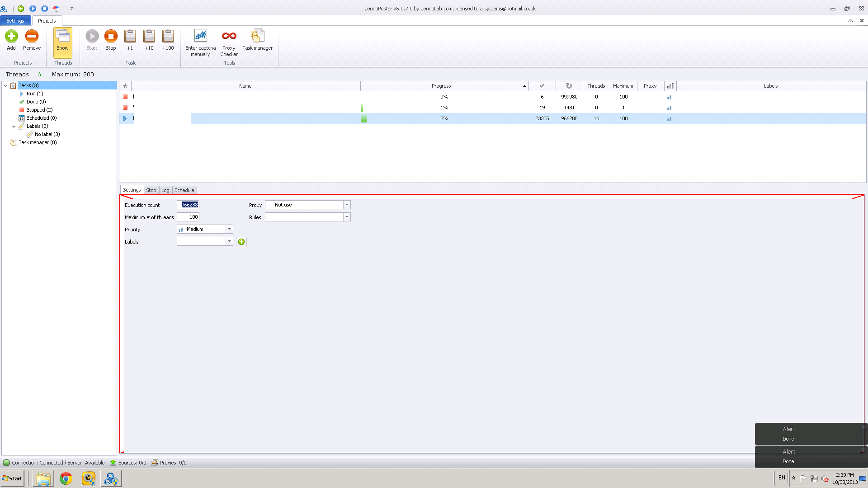Click the +100 task executions icon

(168, 36)
